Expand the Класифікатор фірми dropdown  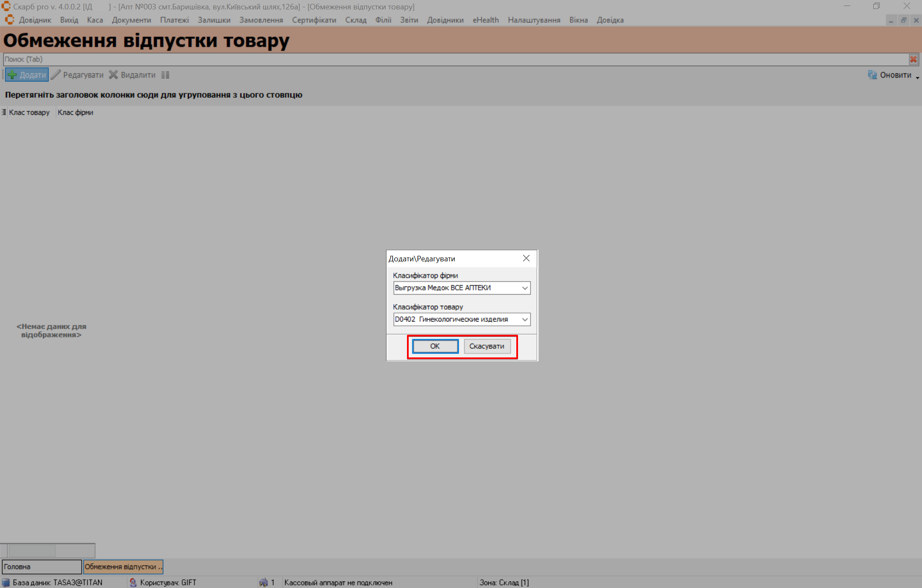click(525, 288)
